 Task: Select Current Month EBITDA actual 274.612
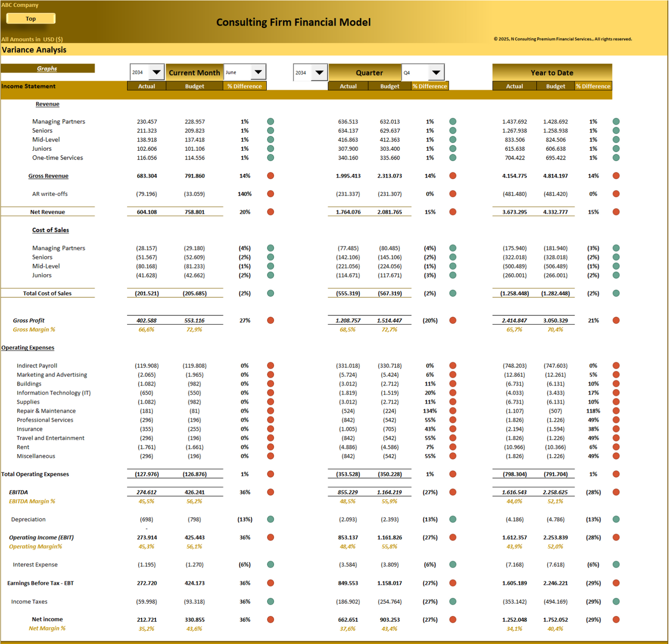[147, 492]
